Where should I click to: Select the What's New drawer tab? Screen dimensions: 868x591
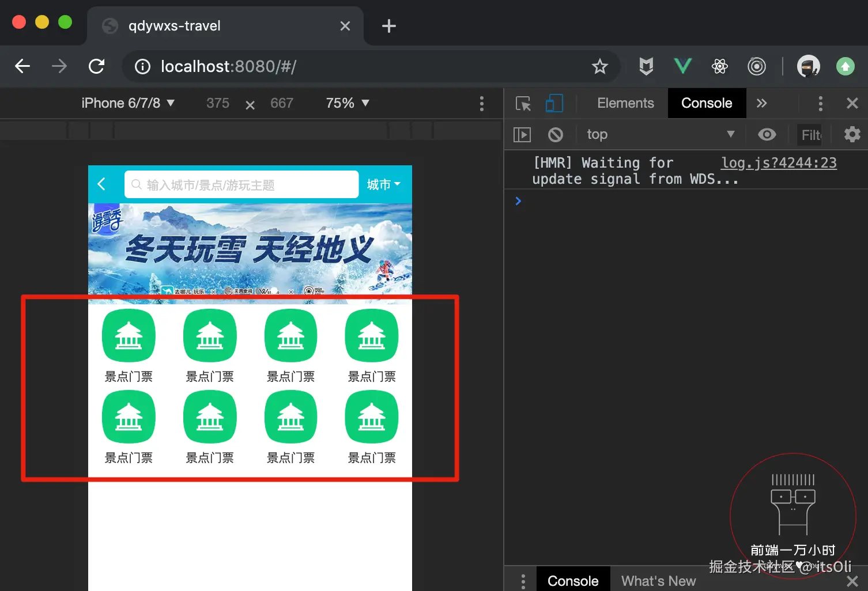(x=658, y=581)
